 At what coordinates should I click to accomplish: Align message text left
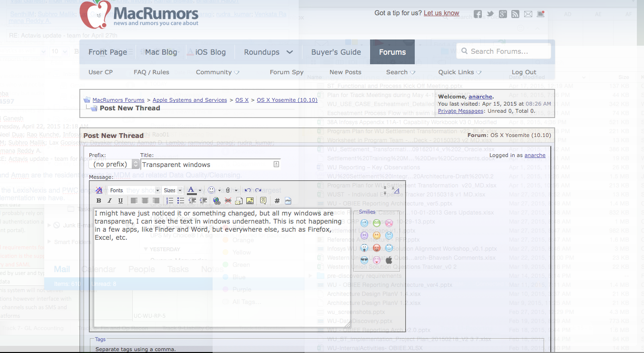(x=134, y=201)
